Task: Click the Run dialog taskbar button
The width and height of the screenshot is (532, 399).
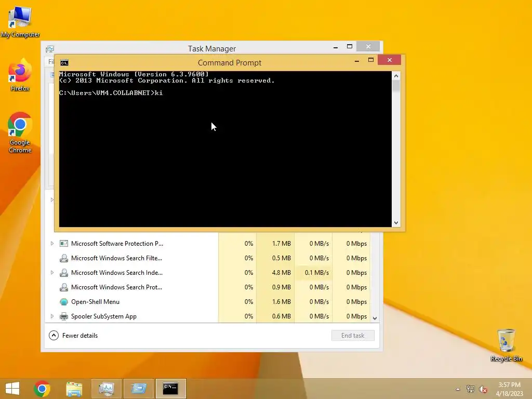Action: click(138, 389)
